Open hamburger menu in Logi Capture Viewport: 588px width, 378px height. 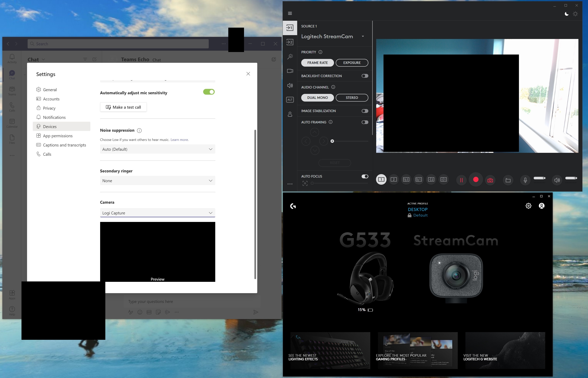point(290,13)
